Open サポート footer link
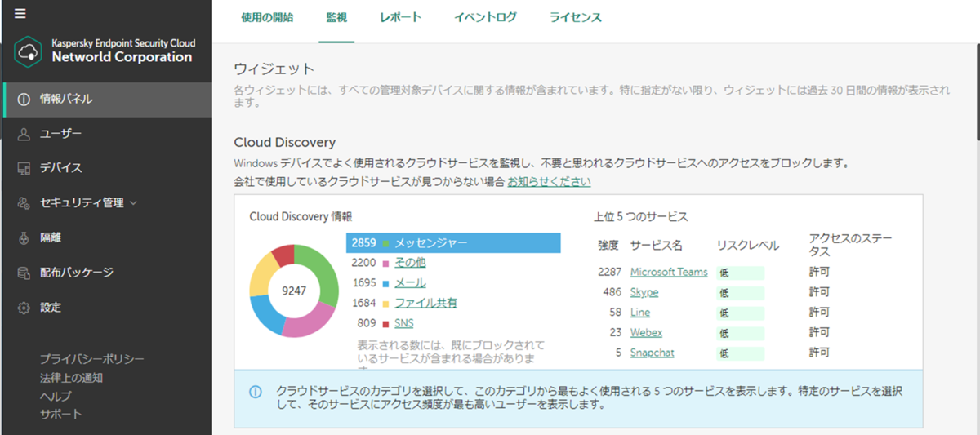The width and height of the screenshot is (980, 435). tap(61, 414)
